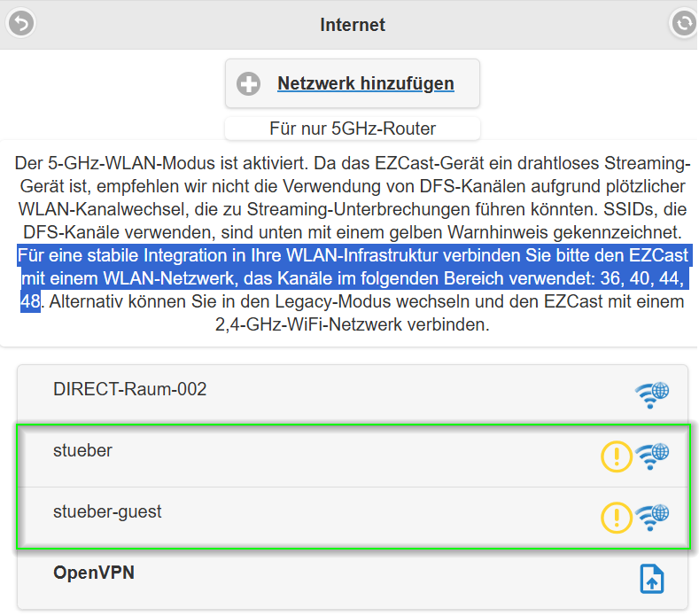Screen dimensions: 699x616
Task: Click the highlighted text about channels 36, 40, 44
Action: pyautogui.click(x=353, y=278)
